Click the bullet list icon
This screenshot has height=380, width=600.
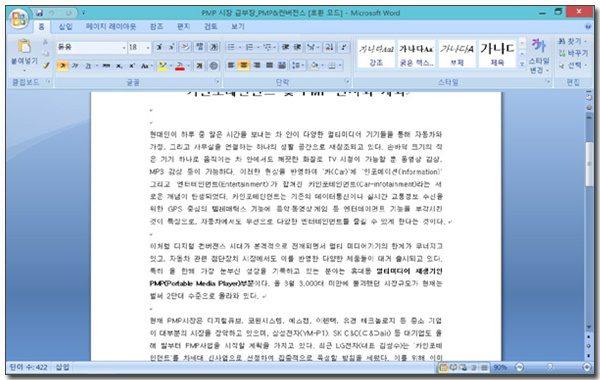(232, 47)
